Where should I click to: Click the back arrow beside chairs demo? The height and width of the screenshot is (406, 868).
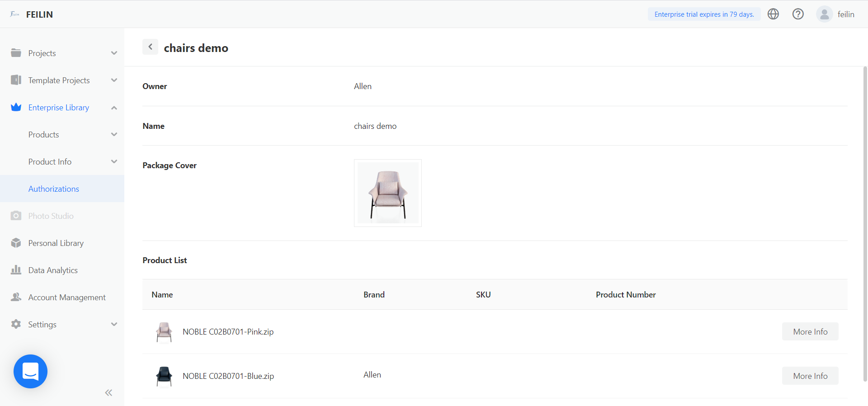150,47
